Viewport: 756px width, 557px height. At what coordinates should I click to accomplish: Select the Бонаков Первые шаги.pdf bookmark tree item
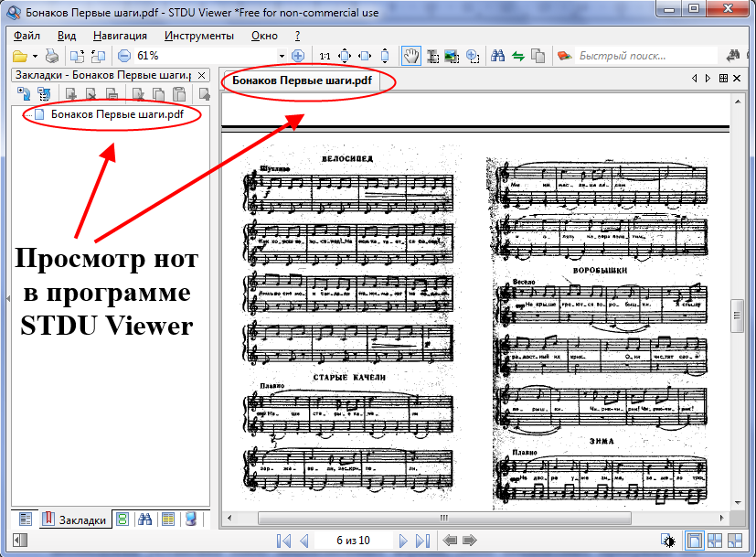coord(117,114)
